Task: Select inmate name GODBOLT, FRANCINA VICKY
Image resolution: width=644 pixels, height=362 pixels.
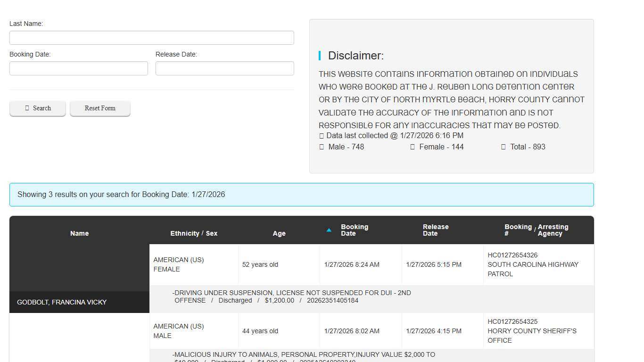Action: [x=62, y=302]
